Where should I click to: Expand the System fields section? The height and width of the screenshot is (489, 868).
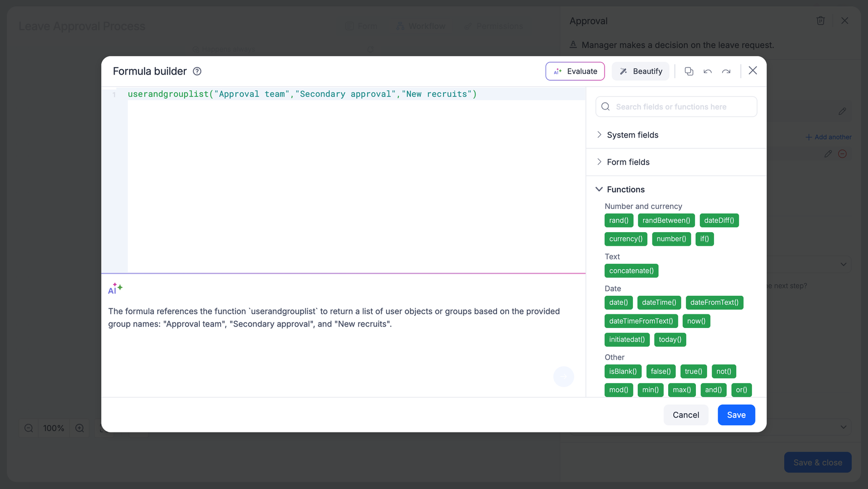632,135
